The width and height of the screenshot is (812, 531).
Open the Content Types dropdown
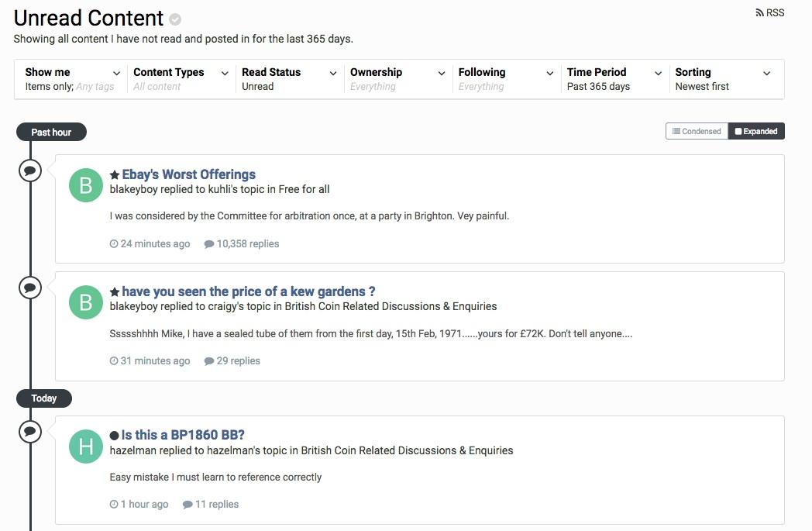click(181, 79)
